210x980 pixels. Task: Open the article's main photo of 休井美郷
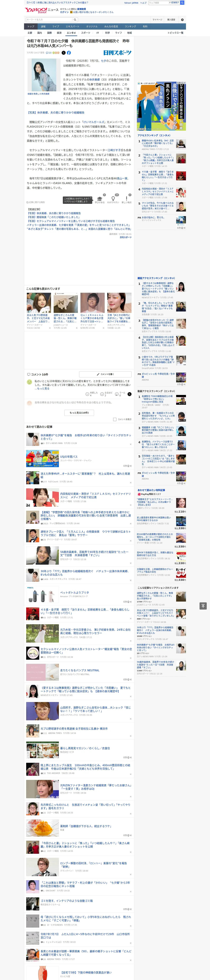click(x=44, y=75)
